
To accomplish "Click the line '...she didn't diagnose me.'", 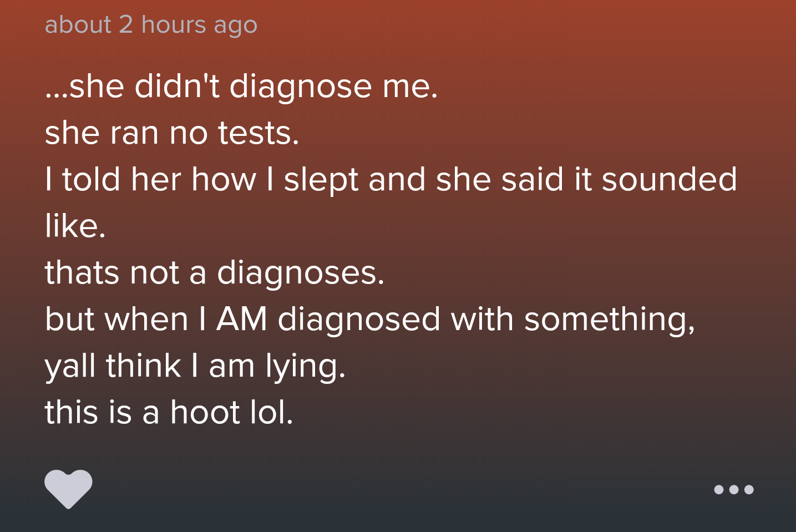I will point(241,86).
